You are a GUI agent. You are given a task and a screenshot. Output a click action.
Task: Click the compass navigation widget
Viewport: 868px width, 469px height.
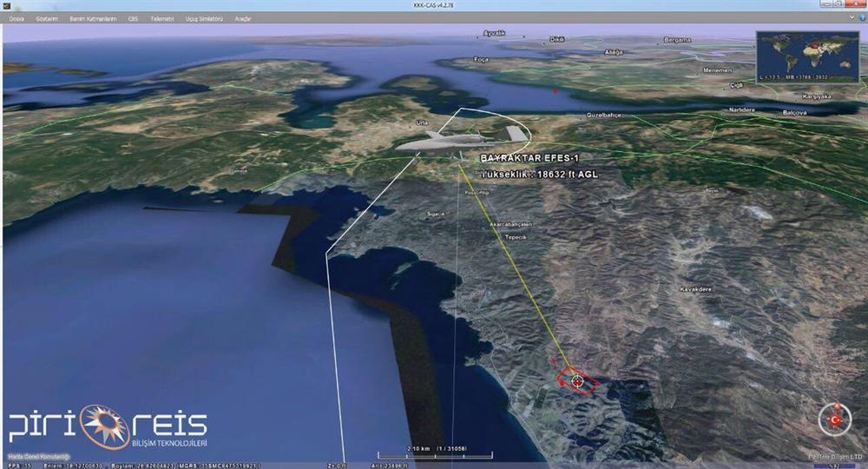(835, 419)
